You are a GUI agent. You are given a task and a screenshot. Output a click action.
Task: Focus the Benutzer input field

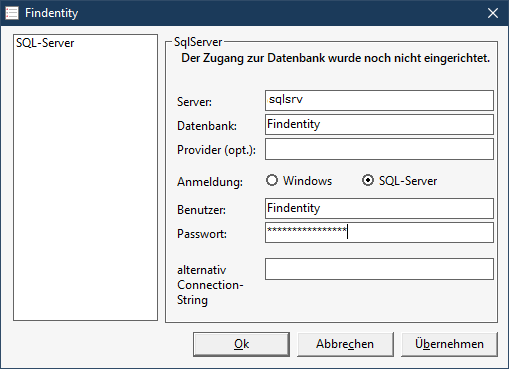pyautogui.click(x=379, y=209)
